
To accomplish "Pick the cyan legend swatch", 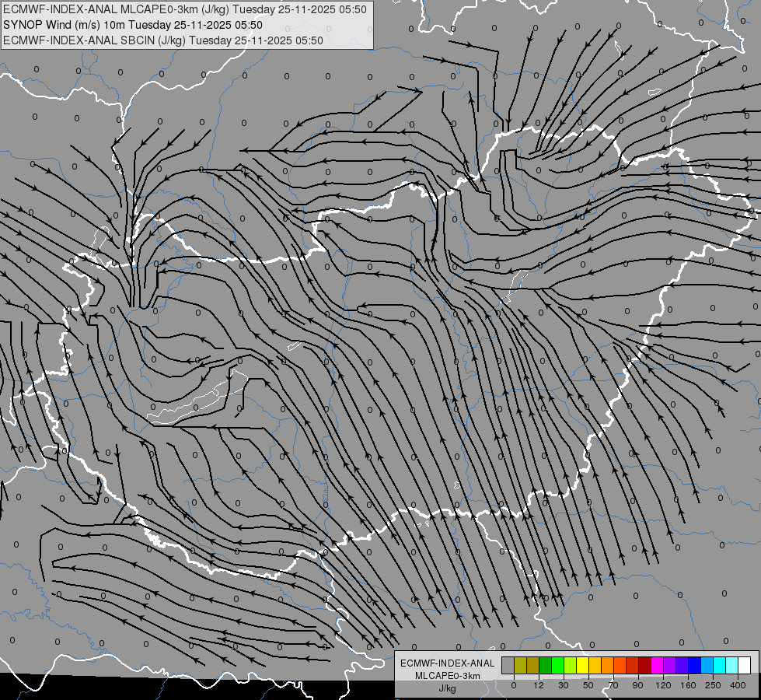I will click(719, 665).
